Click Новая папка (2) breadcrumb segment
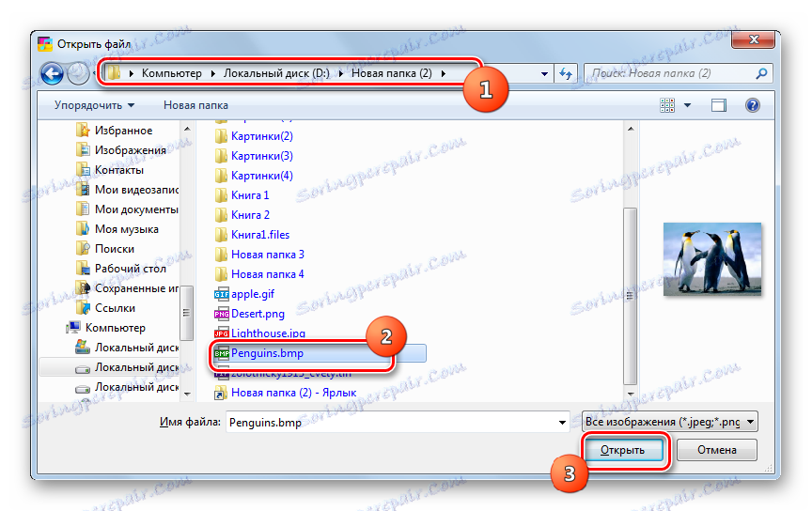Screen dimensions: 812x511 [x=392, y=73]
